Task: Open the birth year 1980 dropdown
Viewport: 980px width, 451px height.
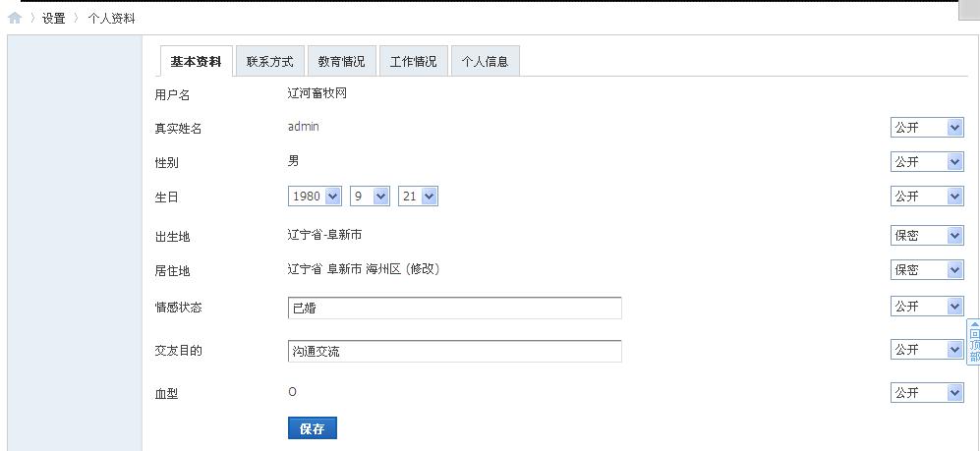Action: click(315, 197)
